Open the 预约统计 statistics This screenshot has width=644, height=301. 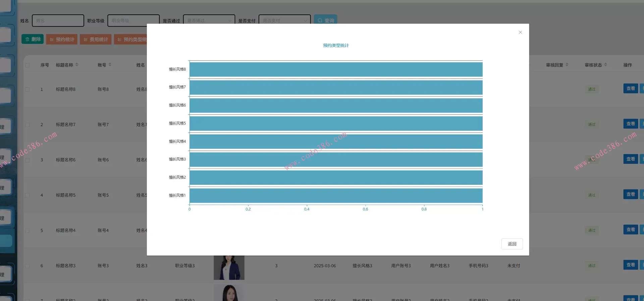coord(62,39)
